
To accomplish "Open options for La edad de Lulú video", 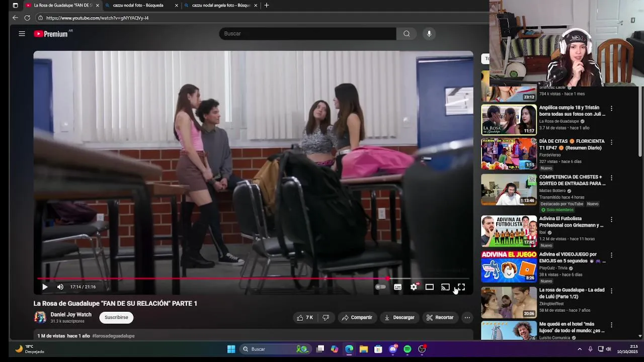I will point(611,291).
